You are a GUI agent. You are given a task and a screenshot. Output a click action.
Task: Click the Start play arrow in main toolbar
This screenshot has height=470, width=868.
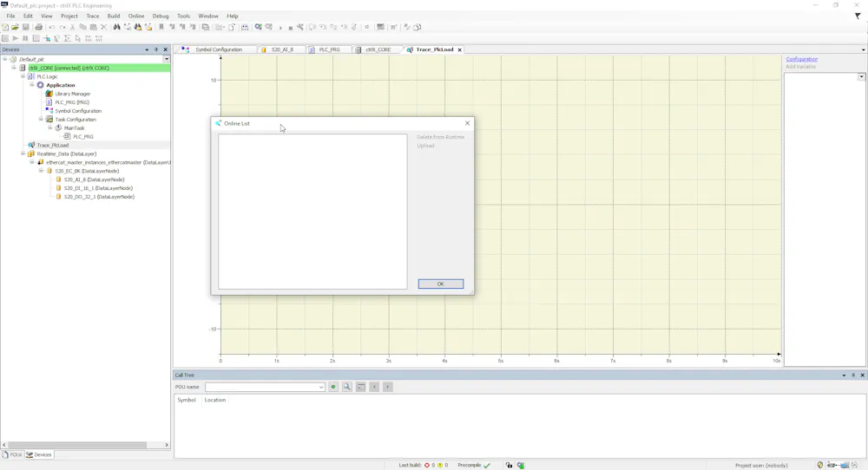(x=280, y=28)
